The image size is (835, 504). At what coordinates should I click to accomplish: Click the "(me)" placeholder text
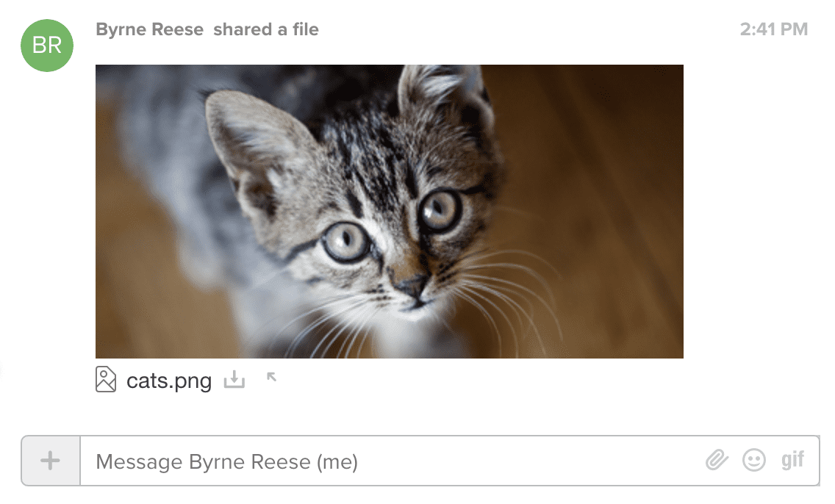337,462
